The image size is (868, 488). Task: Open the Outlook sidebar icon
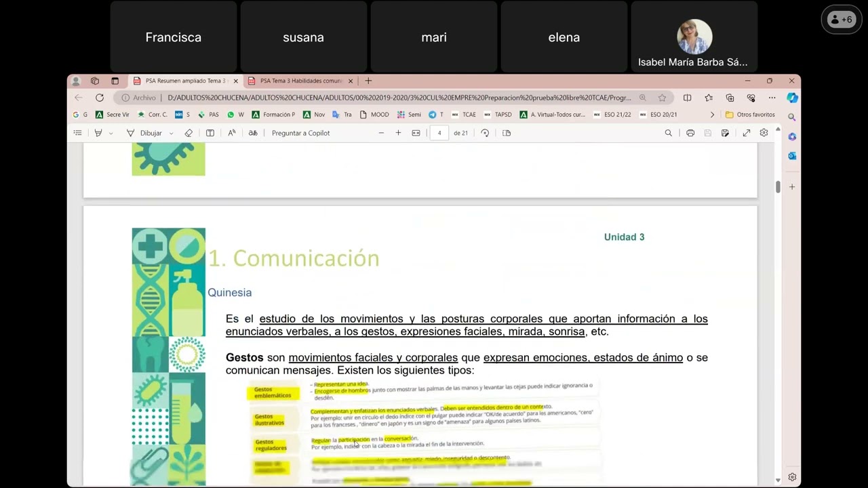point(792,156)
